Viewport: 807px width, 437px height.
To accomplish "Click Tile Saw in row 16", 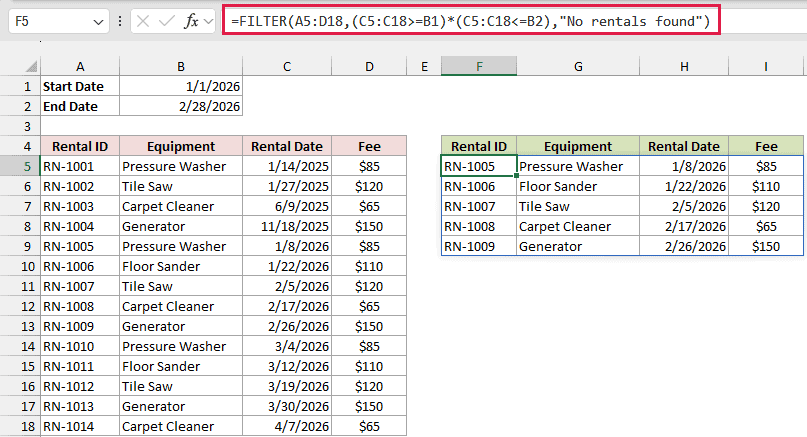I will coord(181,387).
